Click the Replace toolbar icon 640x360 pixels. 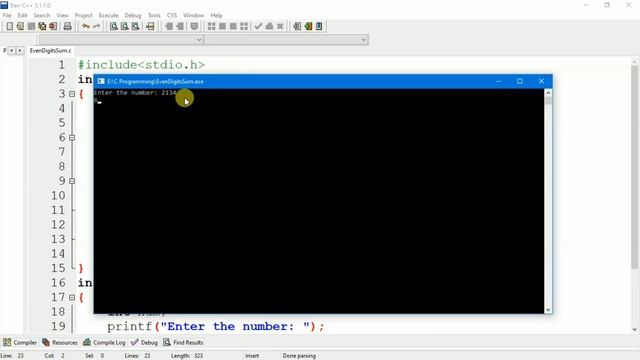point(124,26)
